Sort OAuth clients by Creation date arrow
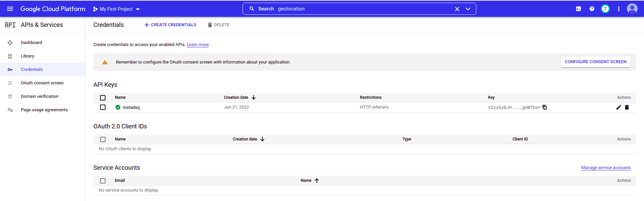This screenshot has width=644, height=201. 262,139
